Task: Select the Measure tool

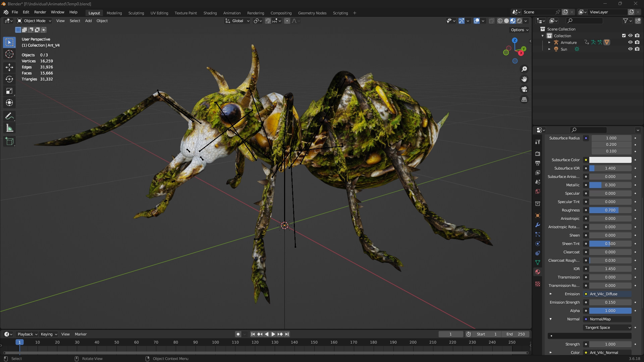Action: (9, 128)
